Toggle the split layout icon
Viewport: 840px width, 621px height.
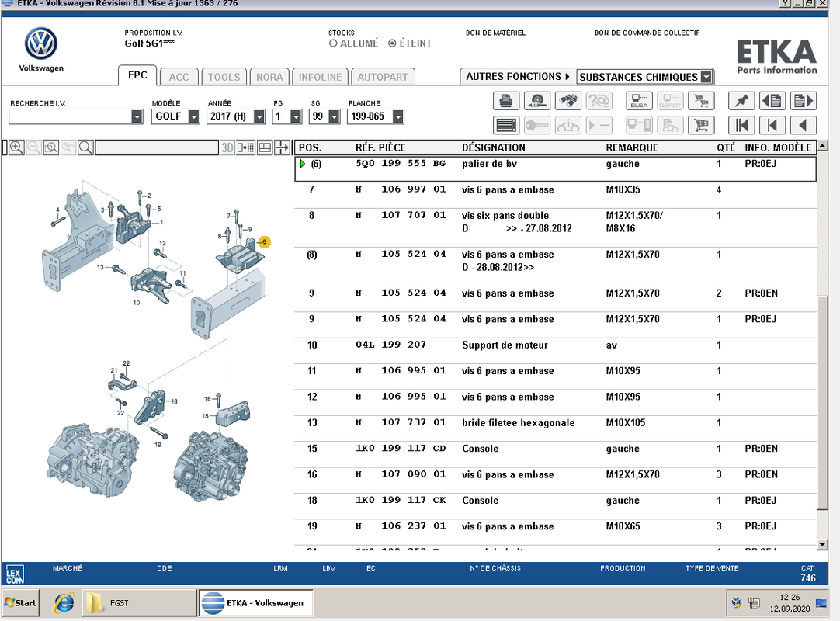265,147
